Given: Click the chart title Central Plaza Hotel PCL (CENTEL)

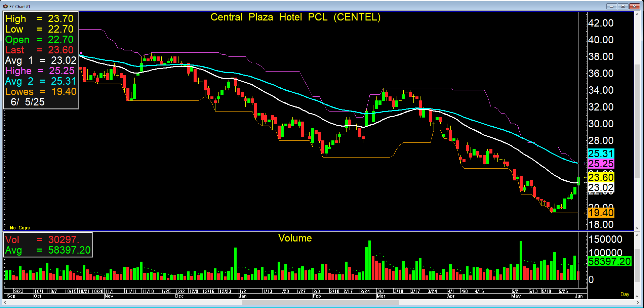Looking at the screenshot, I should tap(295, 17).
